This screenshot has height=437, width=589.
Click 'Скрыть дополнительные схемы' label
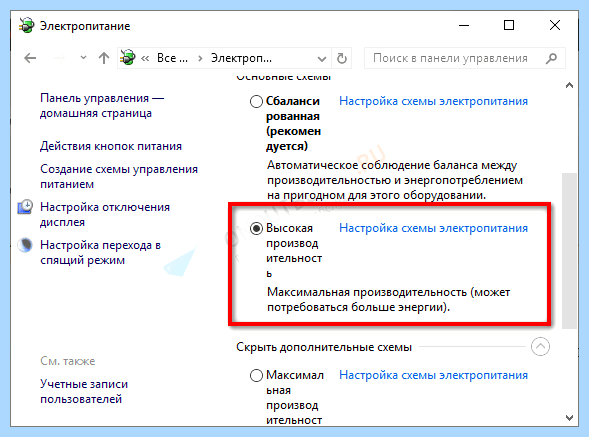pyautogui.click(x=324, y=347)
